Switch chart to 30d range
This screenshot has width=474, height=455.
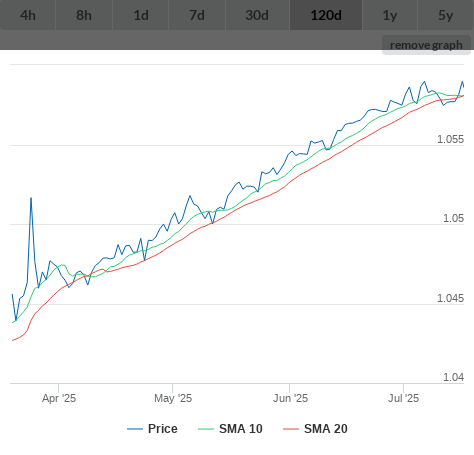click(x=257, y=15)
